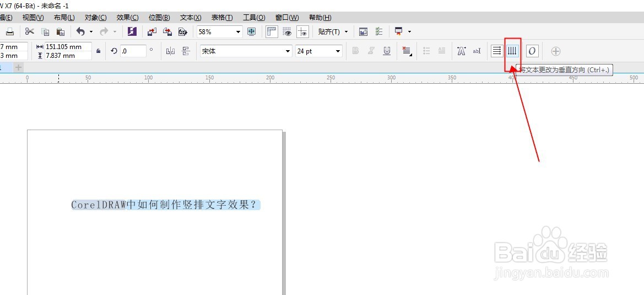The image size is (644, 295).
Task: Toggle Underline formatting
Action: (x=387, y=51)
